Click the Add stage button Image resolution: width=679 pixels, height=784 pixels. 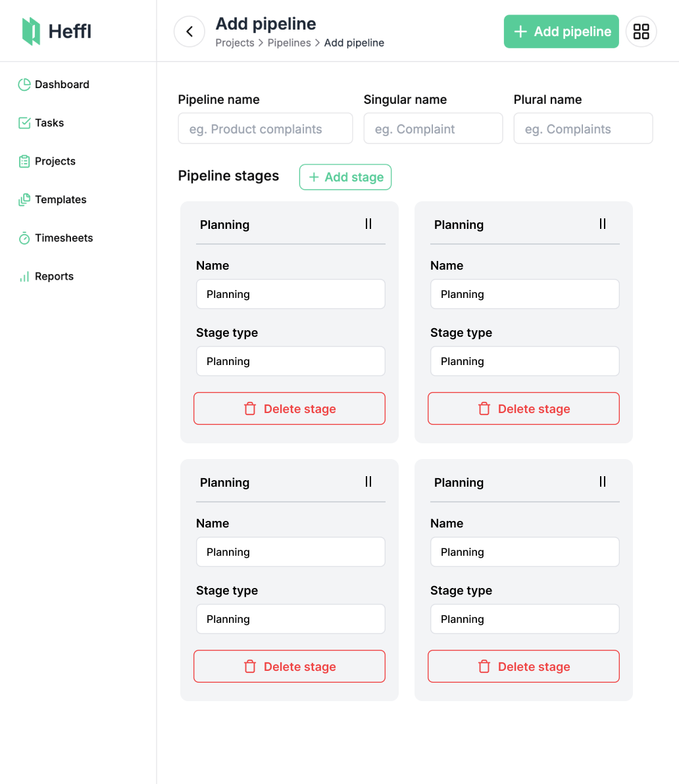(x=345, y=177)
